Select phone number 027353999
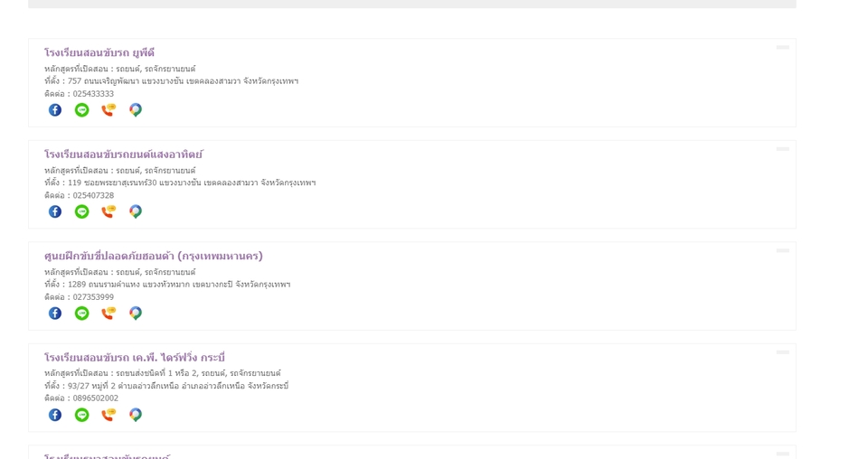Viewport: 868px width, 459px height. 93,297
